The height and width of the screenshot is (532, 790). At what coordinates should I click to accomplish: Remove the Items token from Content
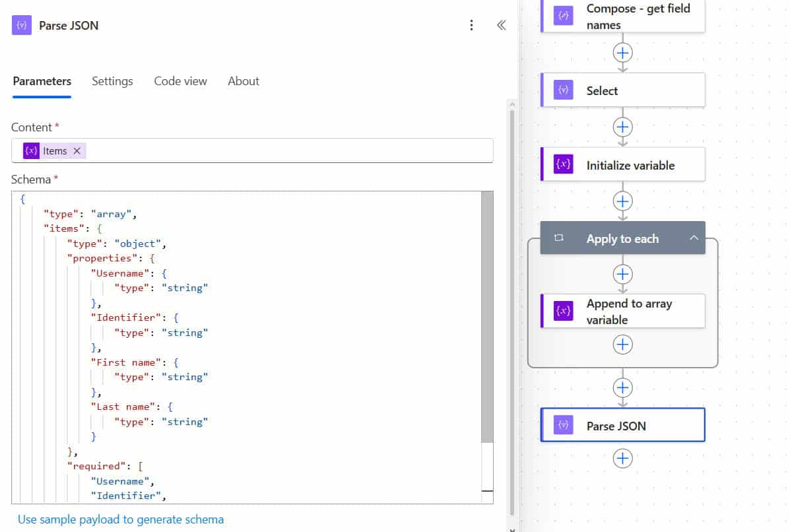click(x=77, y=150)
